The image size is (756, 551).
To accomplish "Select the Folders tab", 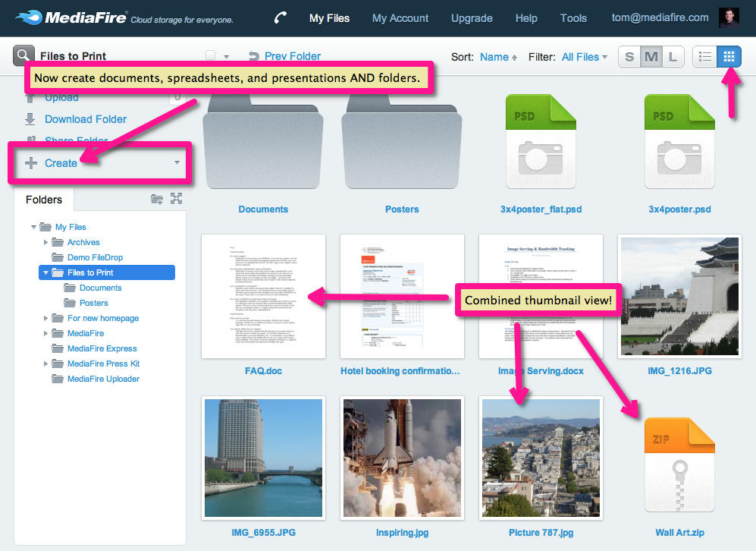I will click(x=44, y=200).
